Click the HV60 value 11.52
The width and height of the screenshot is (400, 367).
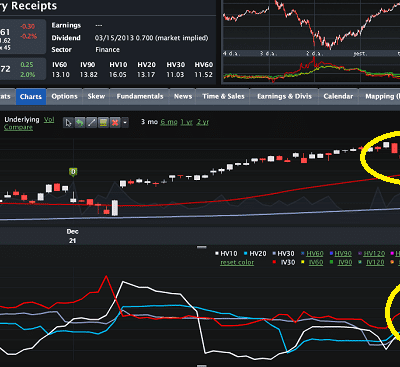click(x=203, y=75)
